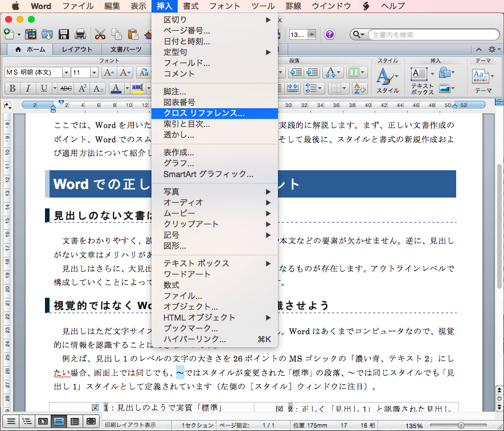This screenshot has height=431, width=504.
Task: Toggle Notebook Layout view button
Action: tap(75, 421)
